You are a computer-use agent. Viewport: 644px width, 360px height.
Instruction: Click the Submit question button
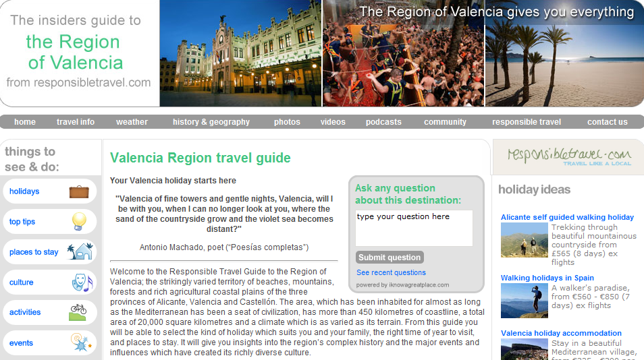pyautogui.click(x=390, y=258)
